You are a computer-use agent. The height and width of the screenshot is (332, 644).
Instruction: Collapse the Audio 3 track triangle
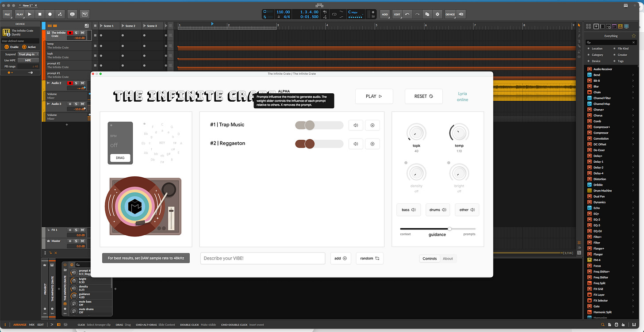[48, 104]
